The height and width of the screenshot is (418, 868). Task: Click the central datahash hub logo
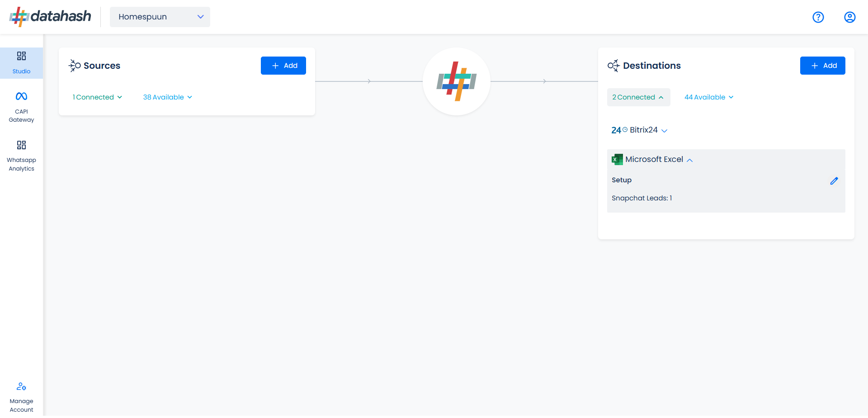click(457, 81)
